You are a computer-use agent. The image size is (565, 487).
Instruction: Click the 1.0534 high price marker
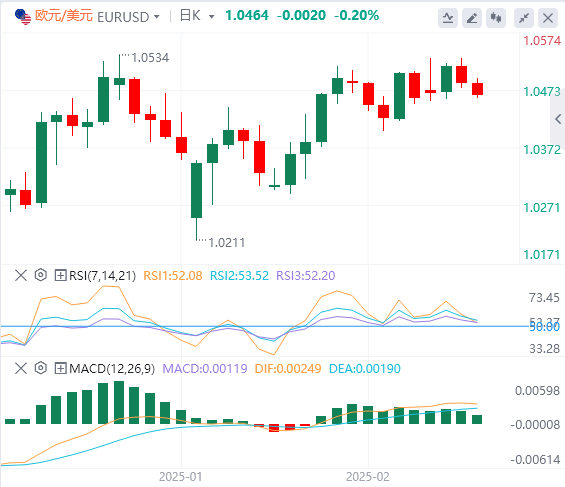(150, 58)
